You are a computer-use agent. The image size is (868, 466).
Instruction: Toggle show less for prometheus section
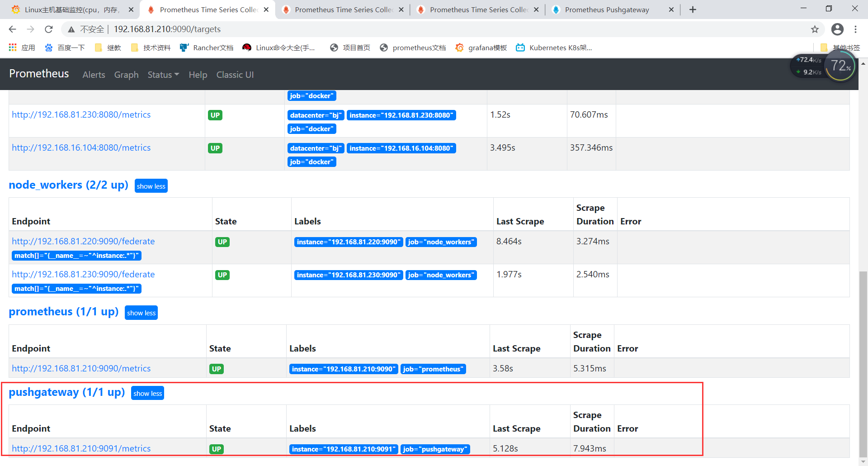point(141,313)
